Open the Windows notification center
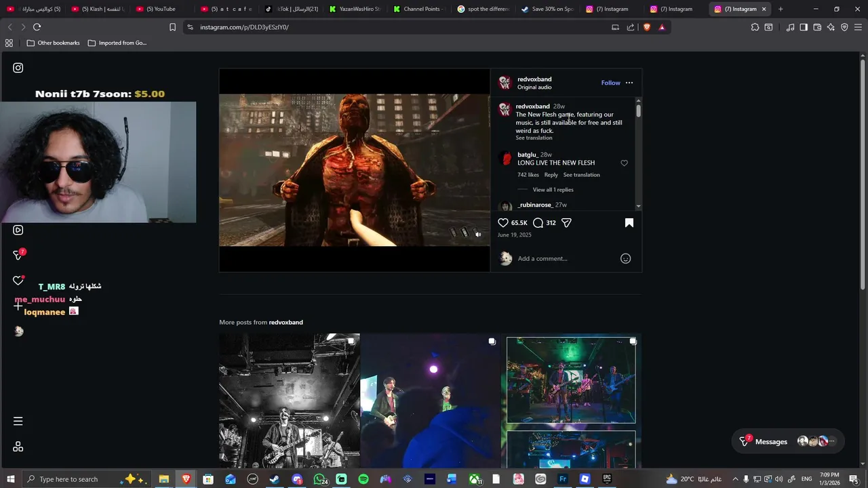The width and height of the screenshot is (868, 488). tap(853, 479)
